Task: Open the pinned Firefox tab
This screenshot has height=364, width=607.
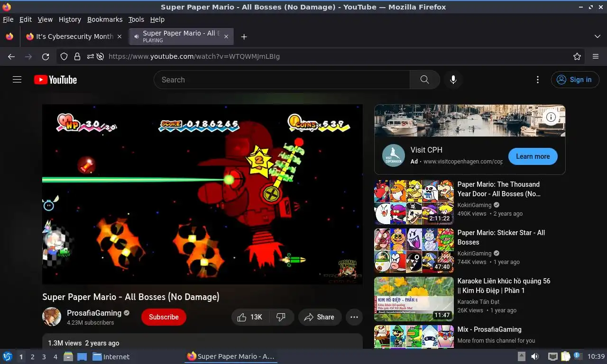Action: pyautogui.click(x=9, y=36)
